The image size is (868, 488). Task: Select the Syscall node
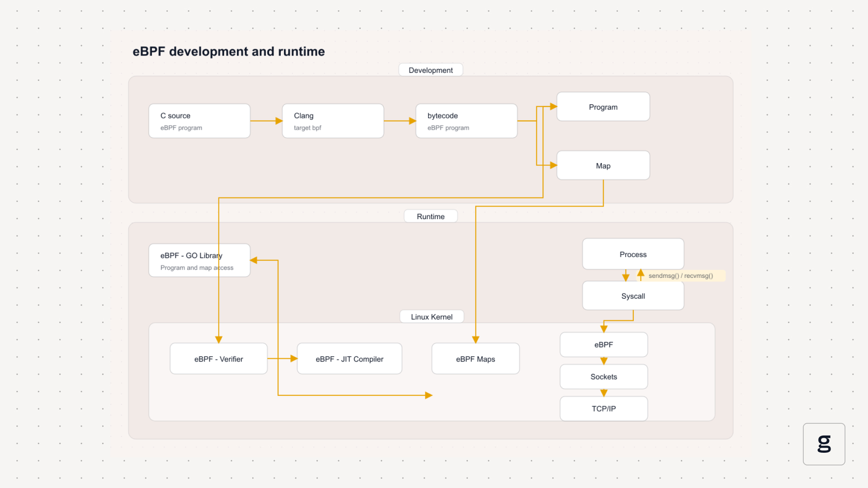(633, 296)
